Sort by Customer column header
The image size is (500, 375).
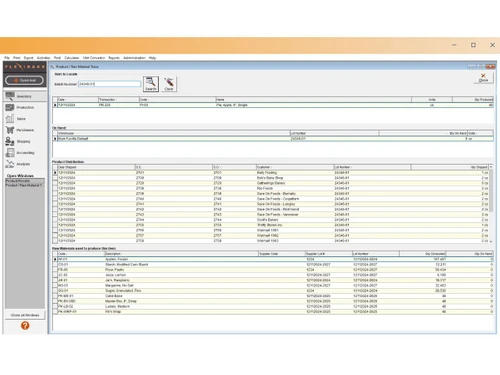tap(295, 167)
